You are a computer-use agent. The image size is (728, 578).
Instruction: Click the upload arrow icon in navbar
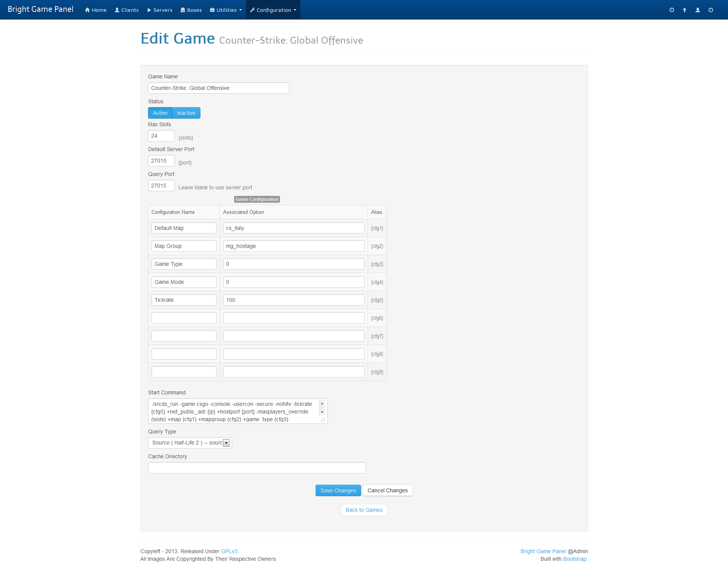pos(684,10)
